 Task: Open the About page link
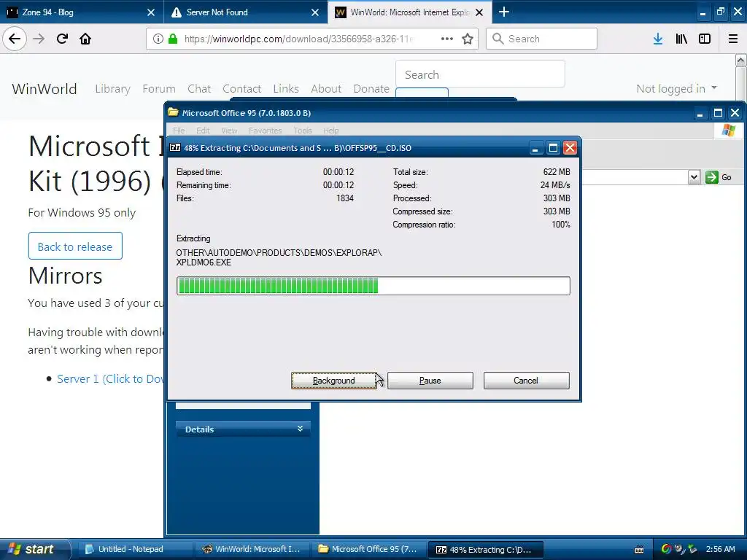click(326, 88)
